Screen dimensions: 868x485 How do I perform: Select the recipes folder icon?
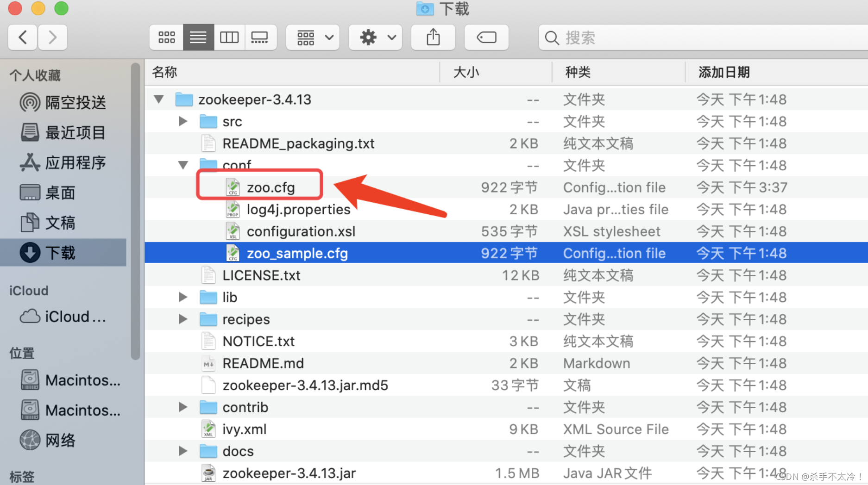(x=208, y=319)
